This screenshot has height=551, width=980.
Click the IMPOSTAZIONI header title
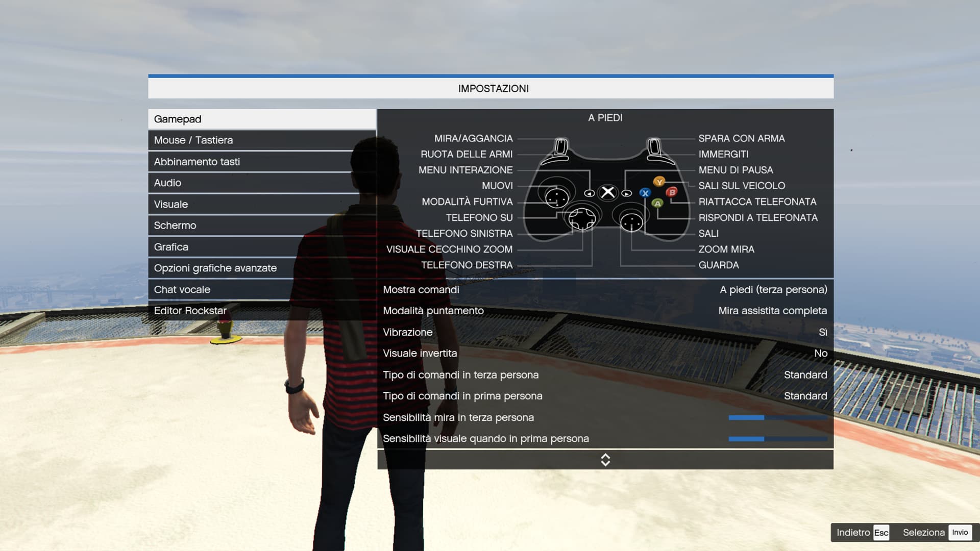point(493,88)
